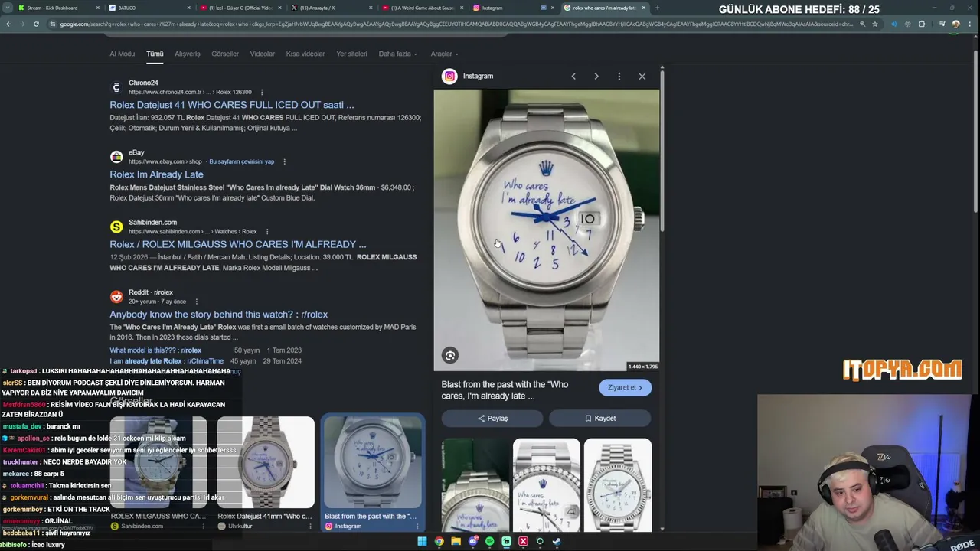
Task: Open more options for Chrono24 result
Action: point(262,92)
